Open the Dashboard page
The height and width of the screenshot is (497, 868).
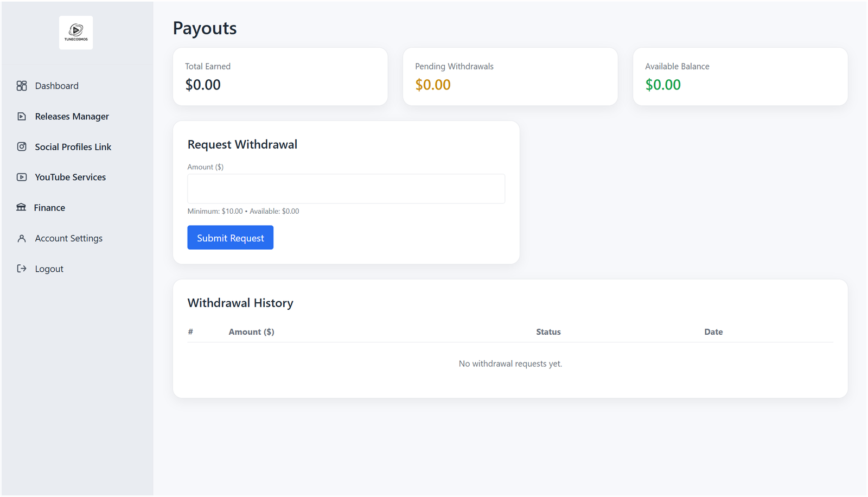click(56, 85)
